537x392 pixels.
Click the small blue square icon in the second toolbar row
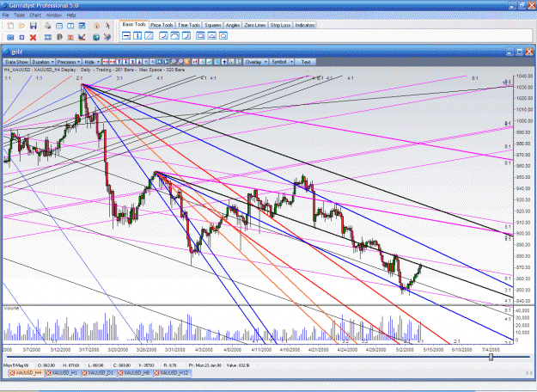click(21, 37)
